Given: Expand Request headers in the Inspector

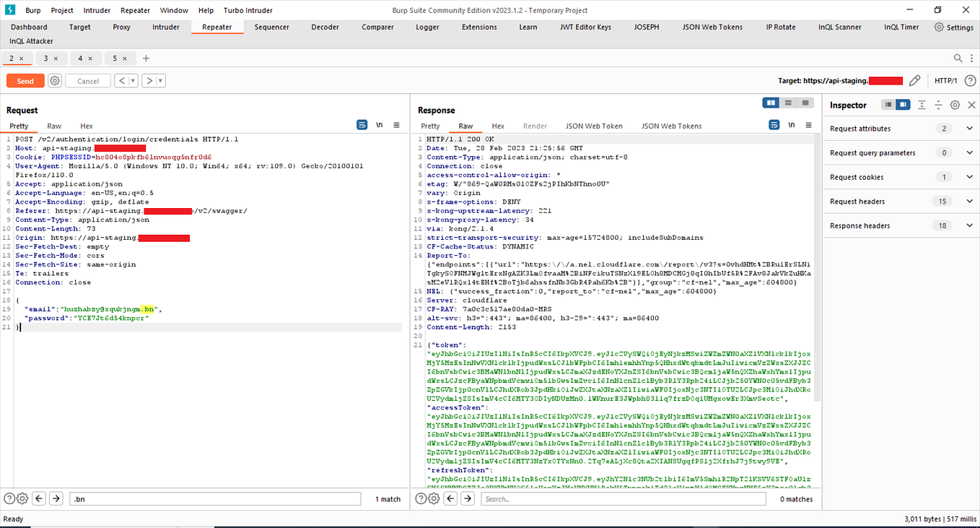Looking at the screenshot, I should [x=969, y=201].
